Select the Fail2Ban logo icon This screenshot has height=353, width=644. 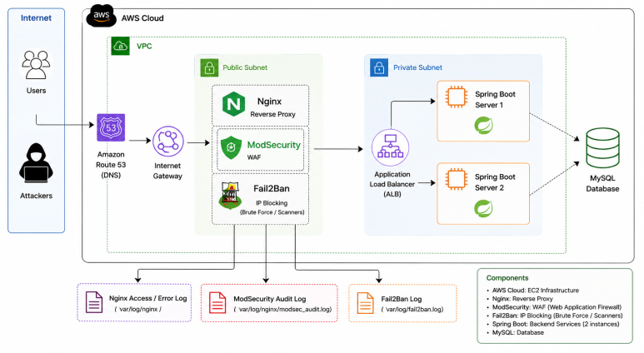pos(230,196)
